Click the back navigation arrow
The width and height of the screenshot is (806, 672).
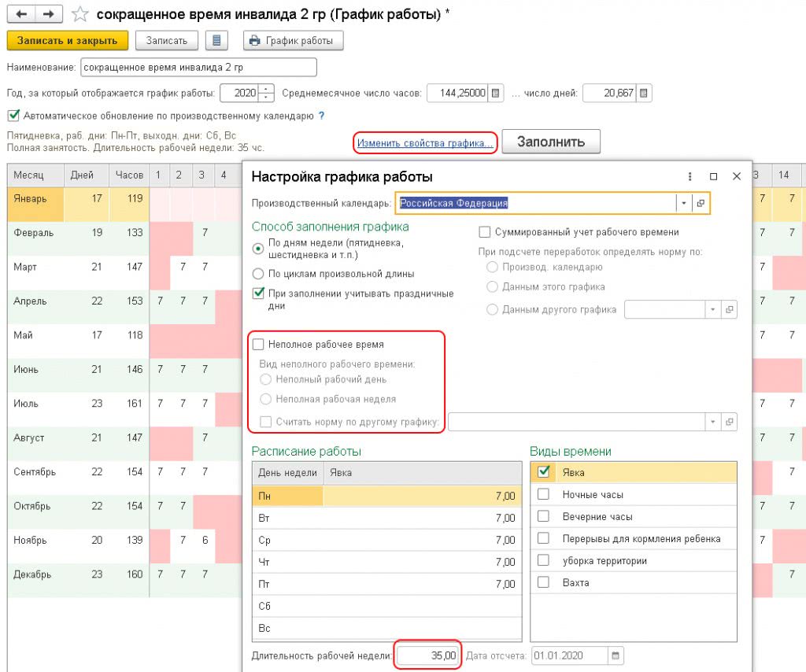pos(21,14)
